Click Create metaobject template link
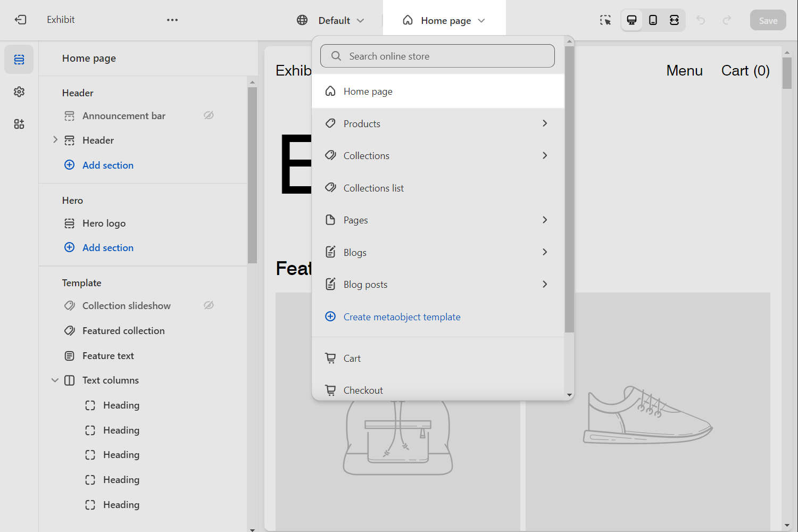798x532 pixels. 402,317
